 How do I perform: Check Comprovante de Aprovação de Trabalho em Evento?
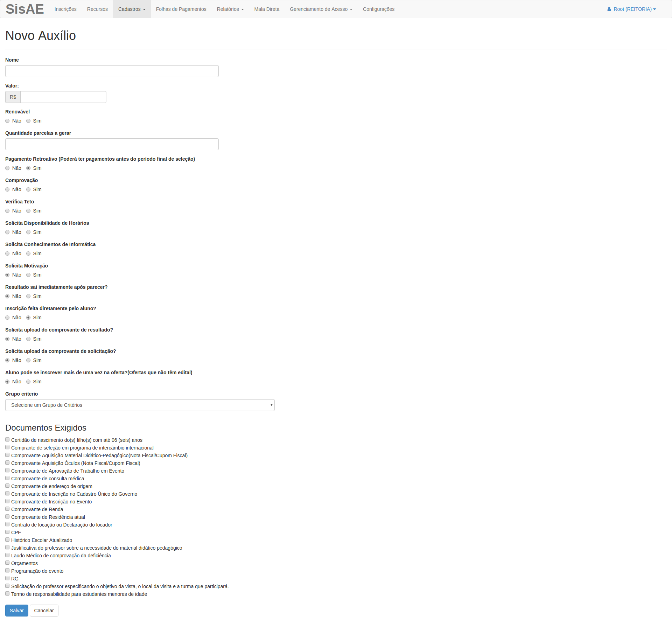click(x=7, y=470)
